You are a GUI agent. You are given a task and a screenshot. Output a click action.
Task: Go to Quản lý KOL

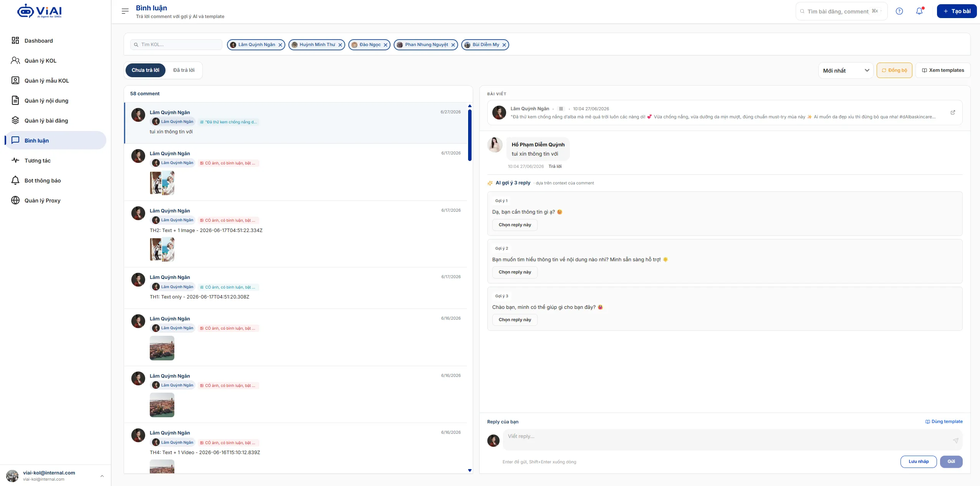click(55, 61)
